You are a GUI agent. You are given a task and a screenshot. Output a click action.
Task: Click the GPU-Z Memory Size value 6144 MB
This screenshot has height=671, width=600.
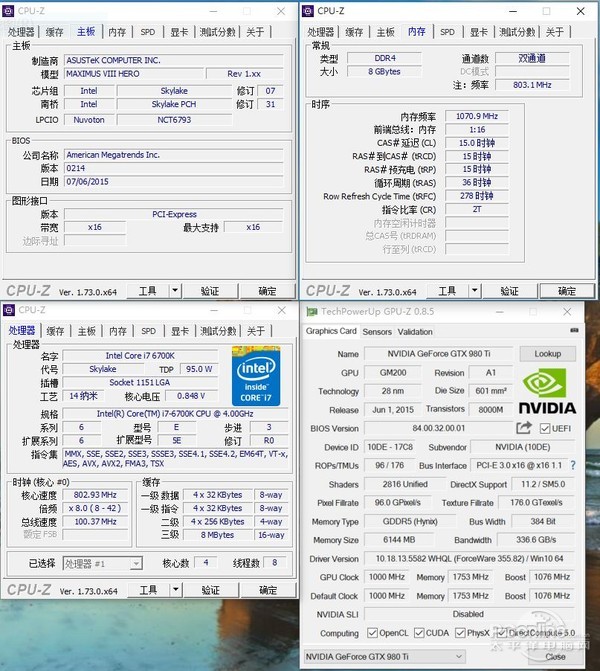tap(399, 540)
